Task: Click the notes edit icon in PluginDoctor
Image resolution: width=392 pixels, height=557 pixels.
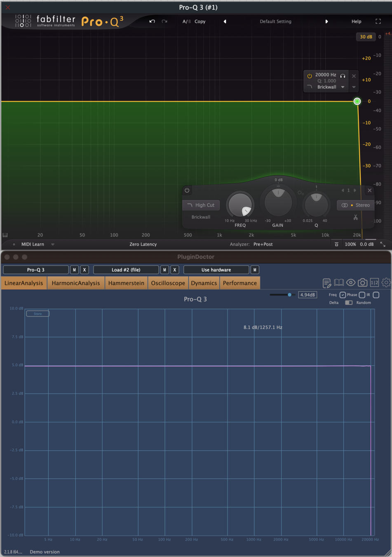Action: [x=327, y=283]
